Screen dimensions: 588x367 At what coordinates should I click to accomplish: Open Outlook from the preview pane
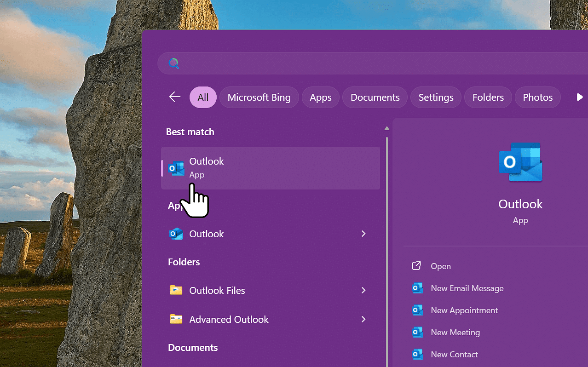(440, 266)
